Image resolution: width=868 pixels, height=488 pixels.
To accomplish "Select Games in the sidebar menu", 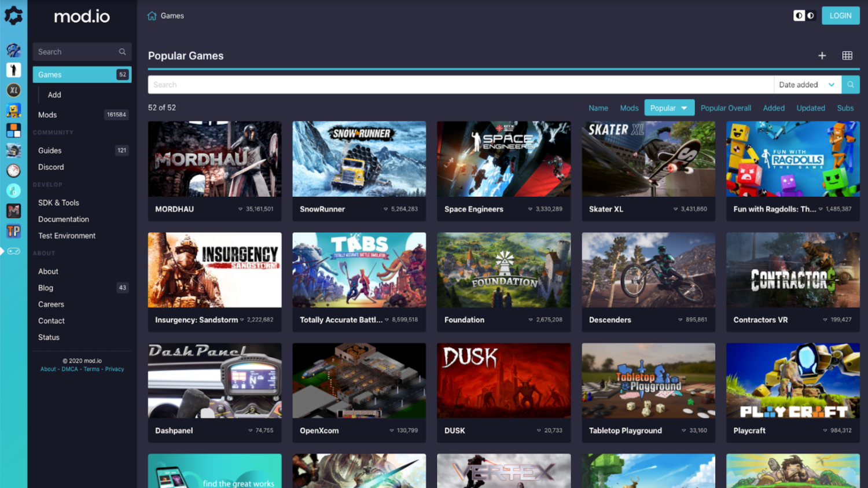I will [82, 75].
